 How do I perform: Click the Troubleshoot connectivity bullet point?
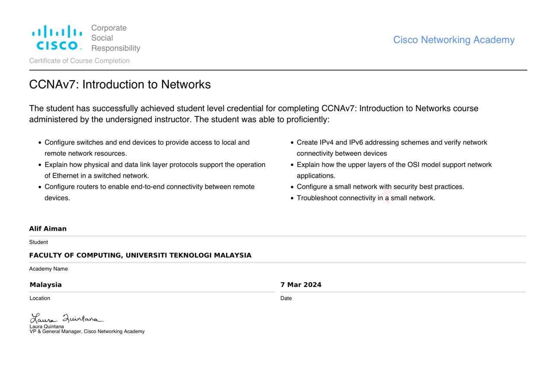tap(366, 198)
